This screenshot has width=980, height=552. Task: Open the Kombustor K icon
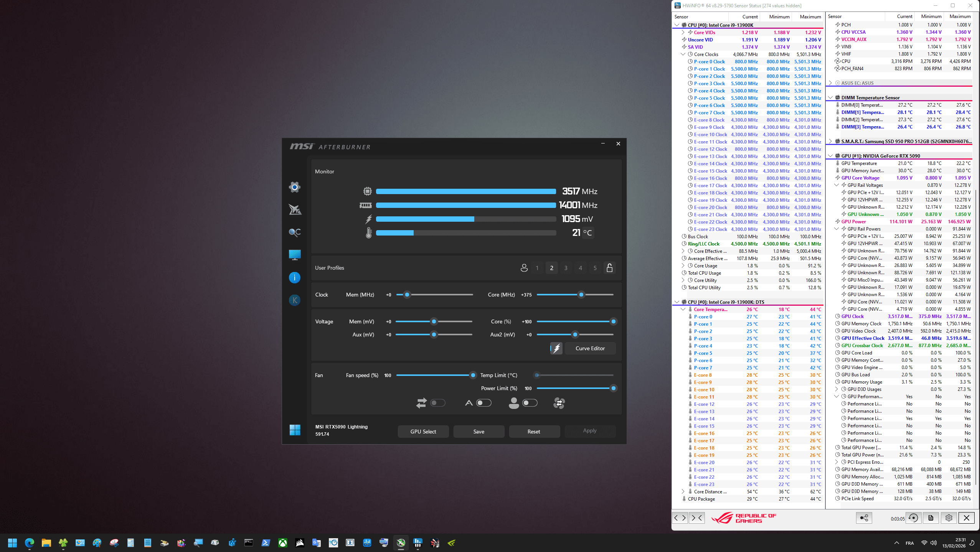coord(294,300)
